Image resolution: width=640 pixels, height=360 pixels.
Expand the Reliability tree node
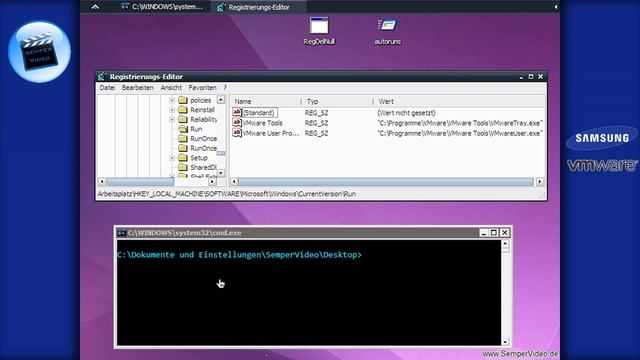point(172,120)
